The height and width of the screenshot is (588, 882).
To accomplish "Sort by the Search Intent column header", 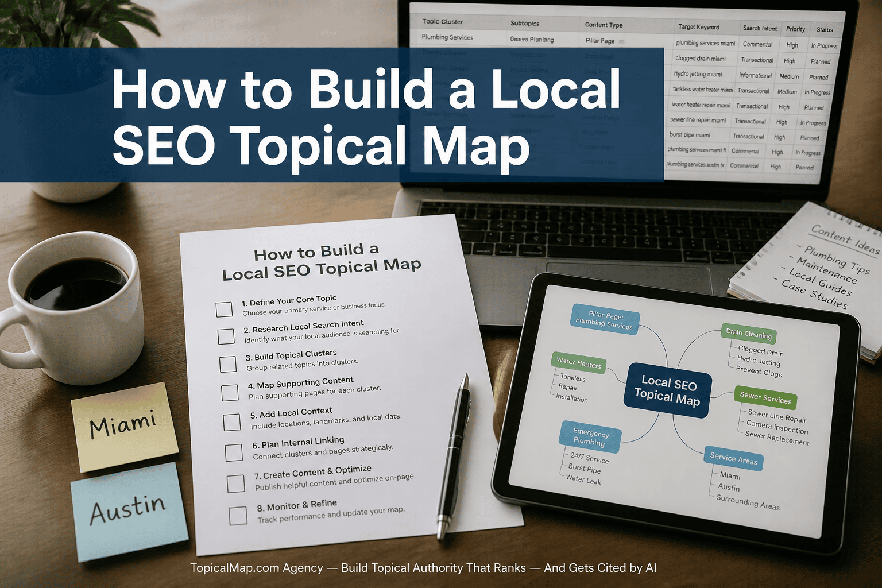I will pos(760,28).
